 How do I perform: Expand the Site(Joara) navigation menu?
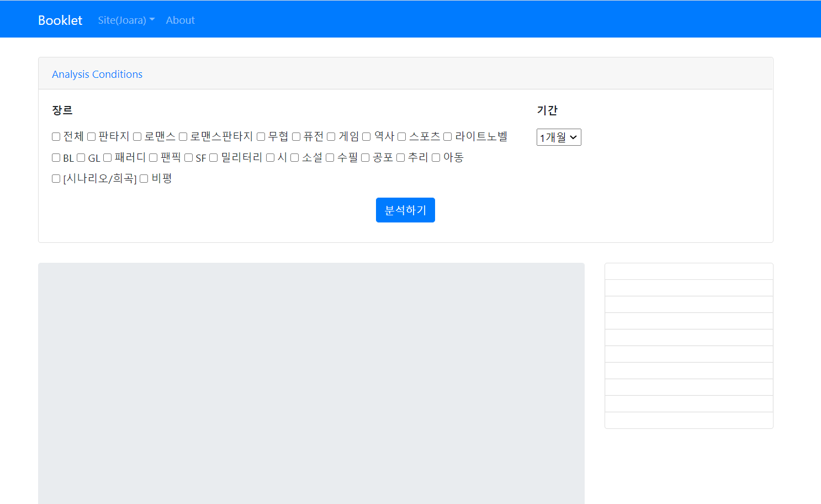126,19
